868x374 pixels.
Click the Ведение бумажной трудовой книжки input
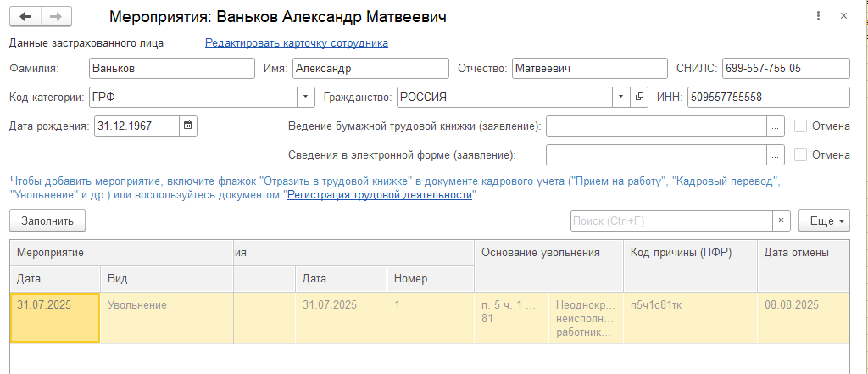[x=656, y=126]
